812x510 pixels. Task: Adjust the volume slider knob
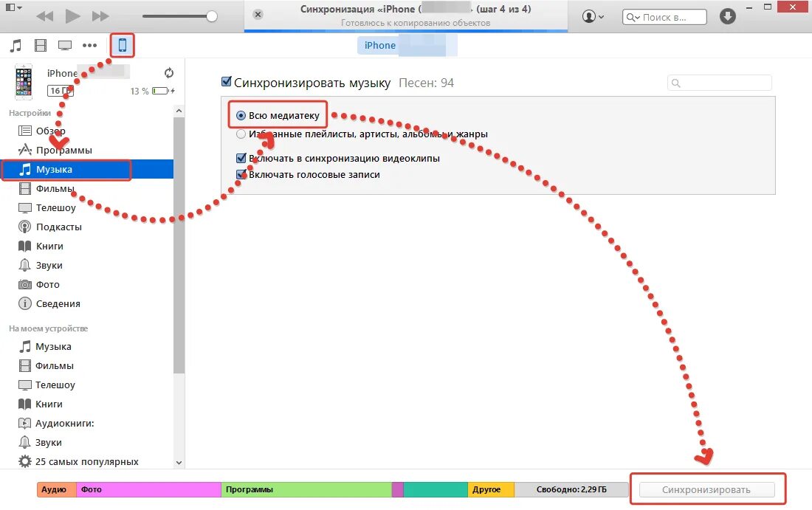[x=211, y=16]
